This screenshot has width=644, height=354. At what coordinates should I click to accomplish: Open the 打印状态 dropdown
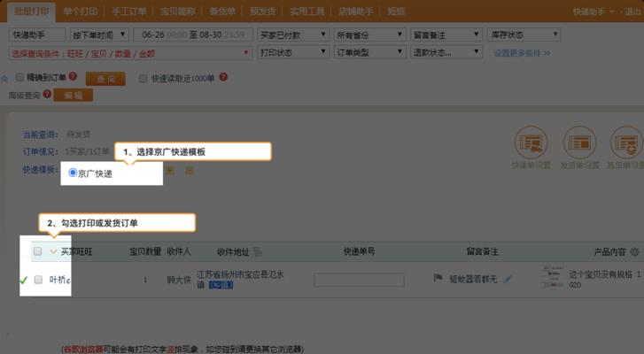(293, 52)
